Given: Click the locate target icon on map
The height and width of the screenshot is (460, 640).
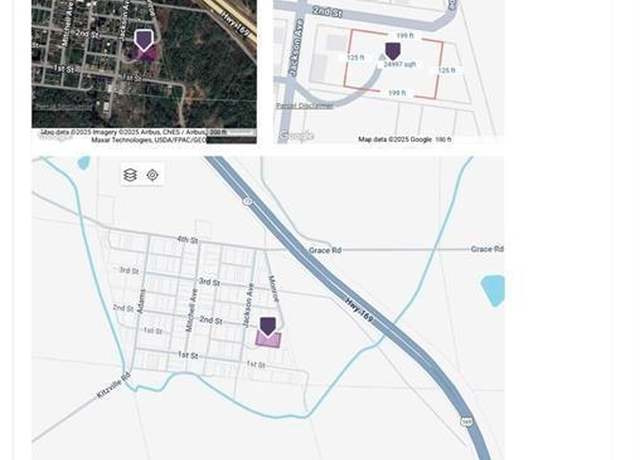Looking at the screenshot, I should tap(153, 175).
